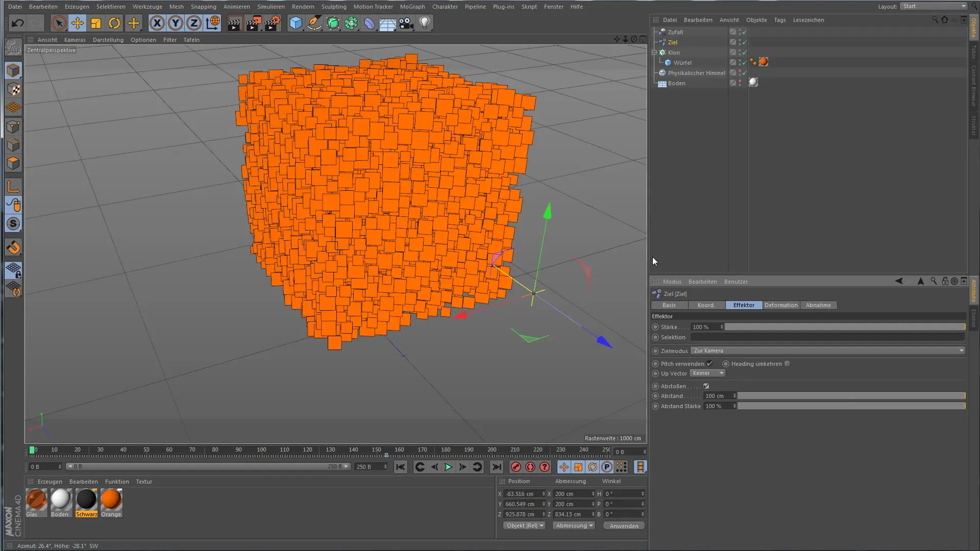Click the Lock workplane icon
Viewport: 980px width, 551px height.
coord(13,270)
